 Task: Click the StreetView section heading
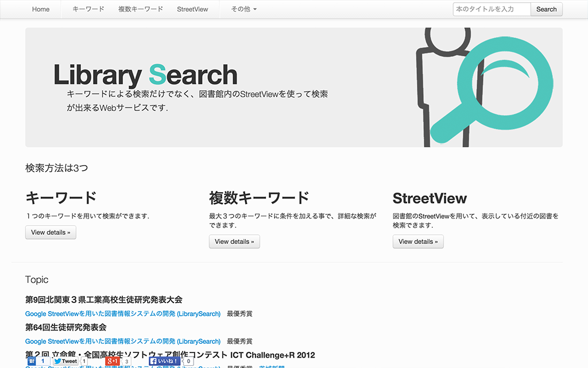tap(430, 198)
